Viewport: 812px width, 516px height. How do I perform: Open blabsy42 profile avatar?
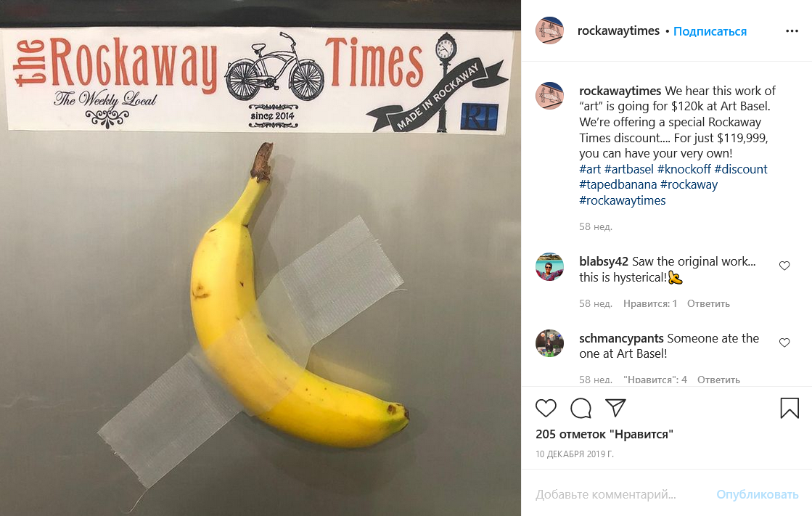[549, 267]
